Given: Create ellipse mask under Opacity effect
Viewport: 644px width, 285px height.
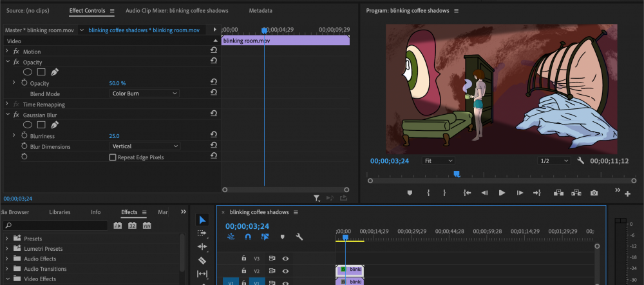Looking at the screenshot, I should pos(28,72).
